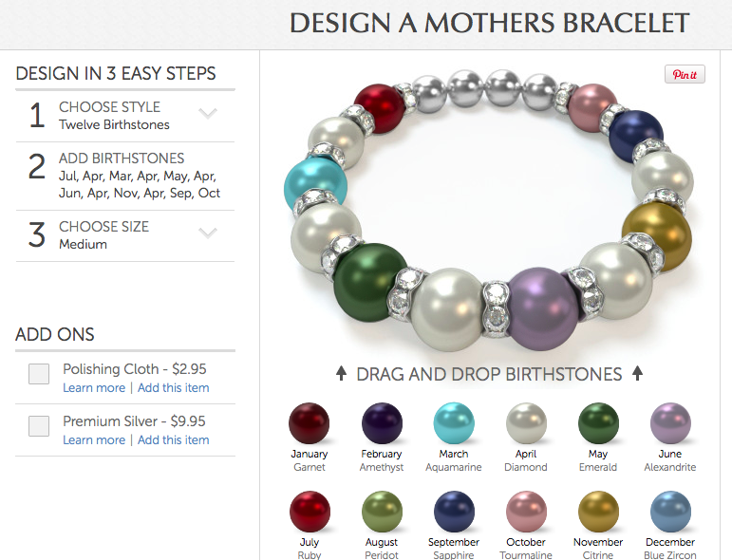The image size is (732, 560).
Task: Click the large purple bead on bracelet
Action: (543, 308)
